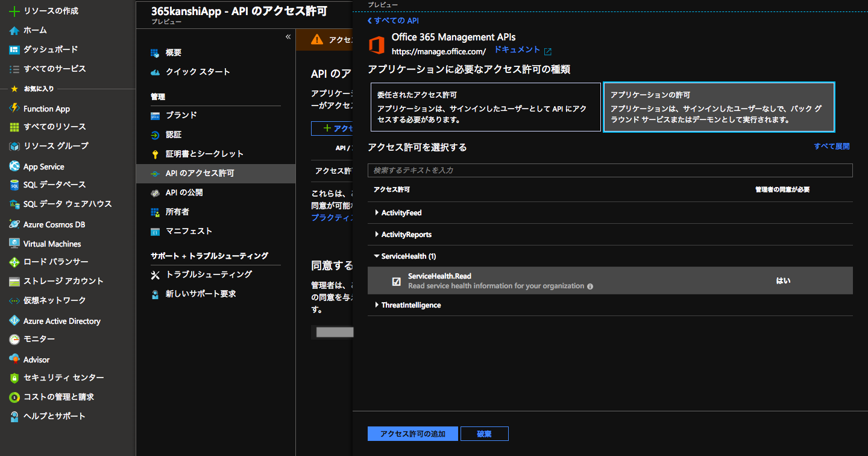This screenshot has width=868, height=456.
Task: Open Azure Active Directory icon
Action: pos(14,320)
